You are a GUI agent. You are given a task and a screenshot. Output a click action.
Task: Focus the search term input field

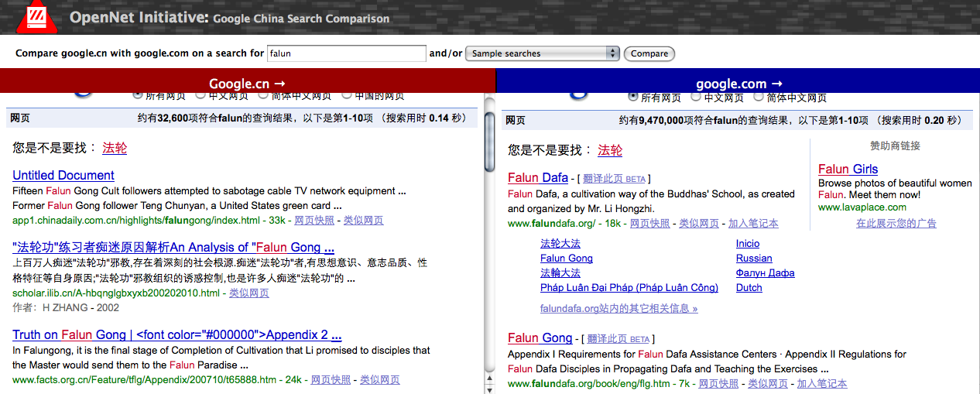click(346, 53)
